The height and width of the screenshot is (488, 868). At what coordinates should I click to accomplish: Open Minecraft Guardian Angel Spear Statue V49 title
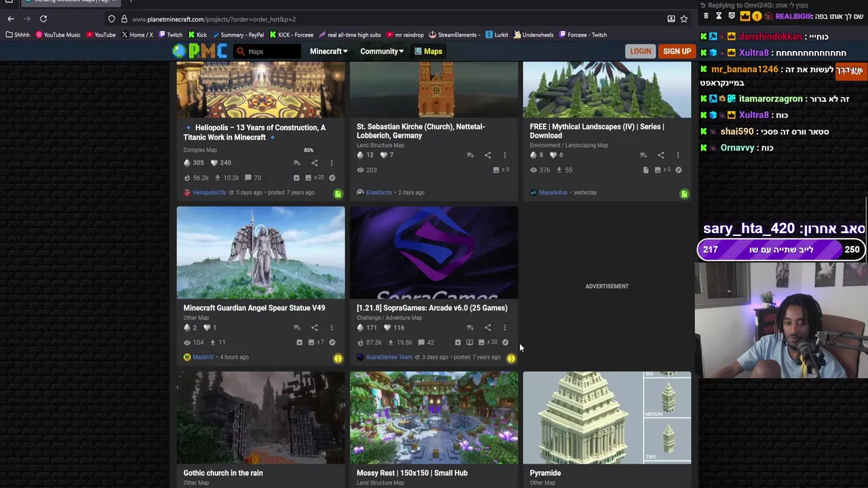254,308
